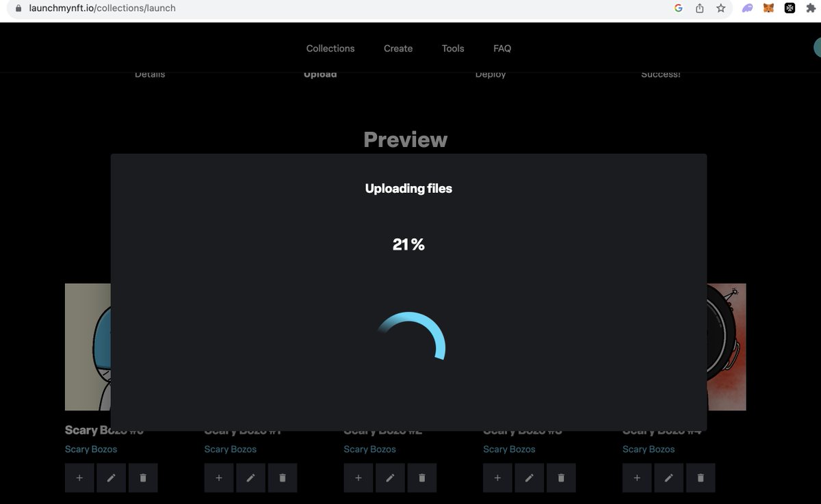The width and height of the screenshot is (821, 504).
Task: Open the black square extension icon
Action: point(790,8)
